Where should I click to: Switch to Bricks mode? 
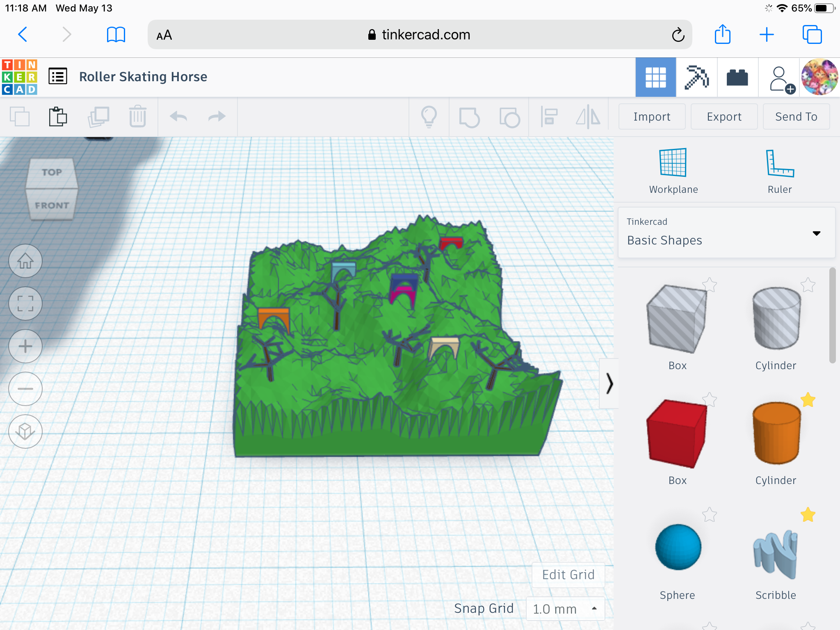737,77
